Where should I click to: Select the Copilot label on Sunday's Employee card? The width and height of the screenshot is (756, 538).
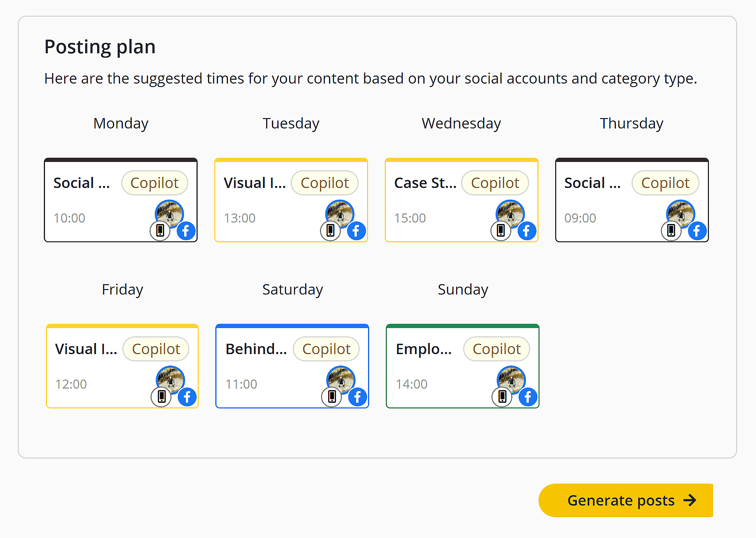496,349
